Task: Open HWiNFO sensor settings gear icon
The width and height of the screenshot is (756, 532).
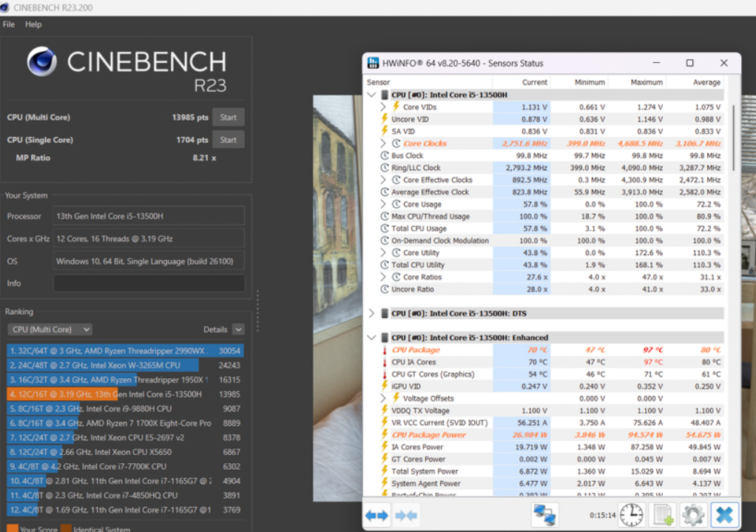Action: (x=693, y=514)
